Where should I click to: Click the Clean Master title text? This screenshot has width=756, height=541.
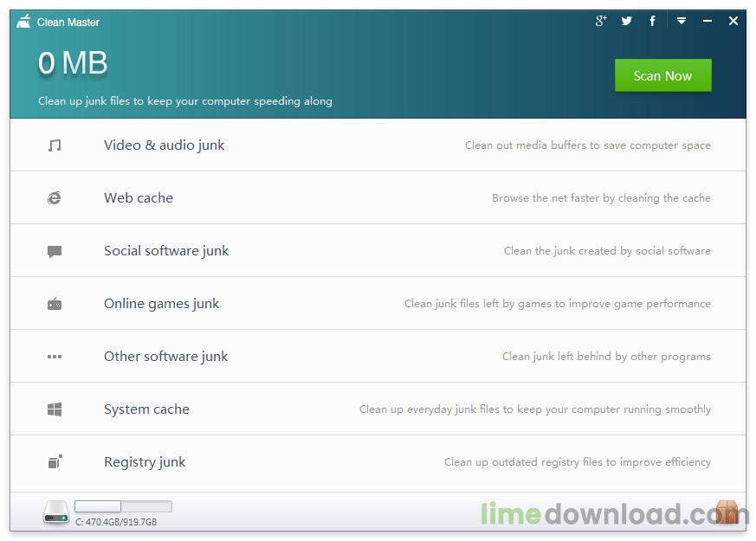click(68, 23)
